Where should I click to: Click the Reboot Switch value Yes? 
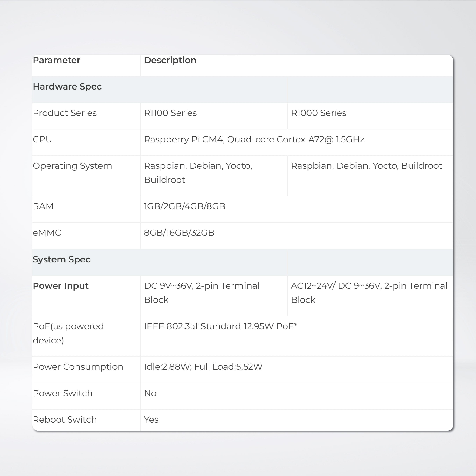[151, 419]
